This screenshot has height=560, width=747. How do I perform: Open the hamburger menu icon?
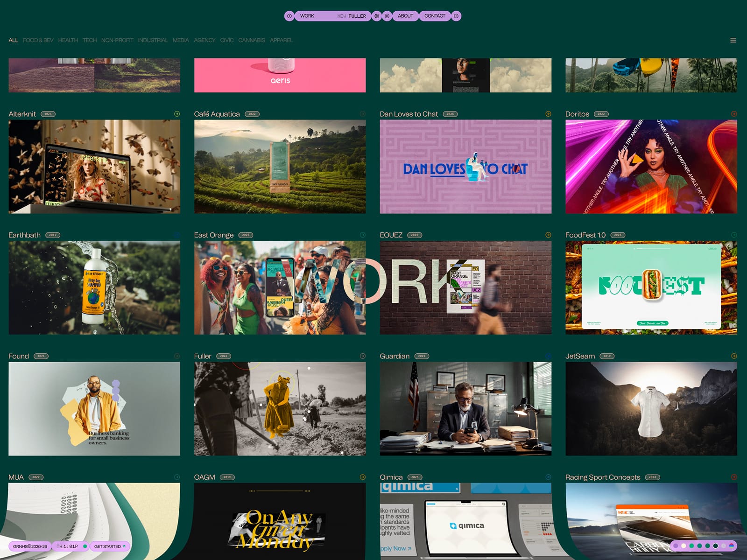(x=733, y=40)
